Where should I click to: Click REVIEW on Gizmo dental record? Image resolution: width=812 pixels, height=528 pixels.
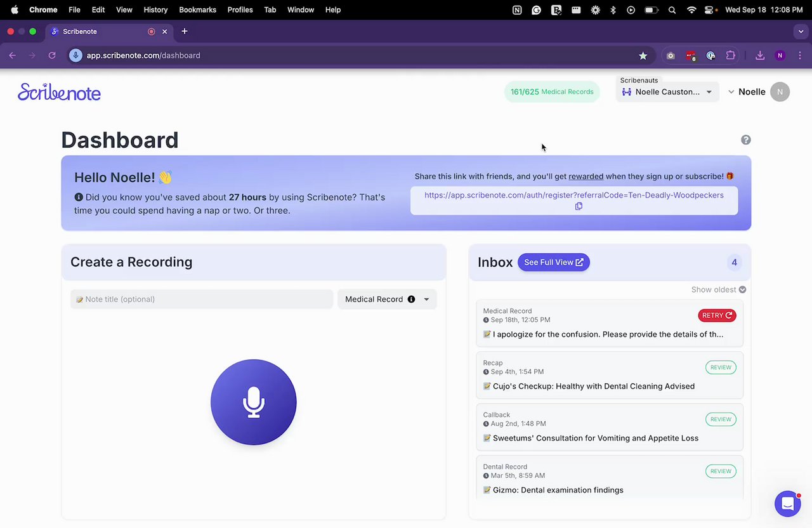tap(721, 472)
